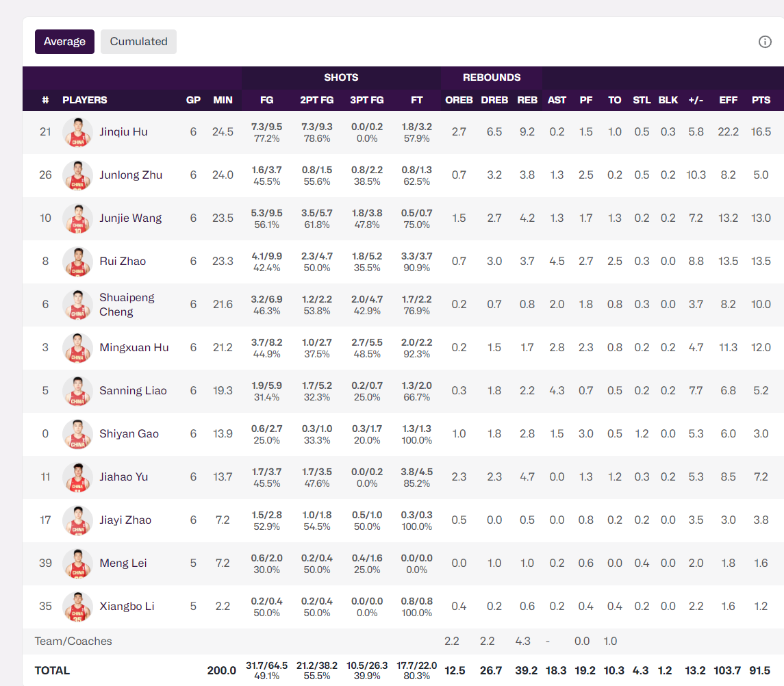This screenshot has width=784, height=686.
Task: Click the info icon at top right
Action: [765, 42]
